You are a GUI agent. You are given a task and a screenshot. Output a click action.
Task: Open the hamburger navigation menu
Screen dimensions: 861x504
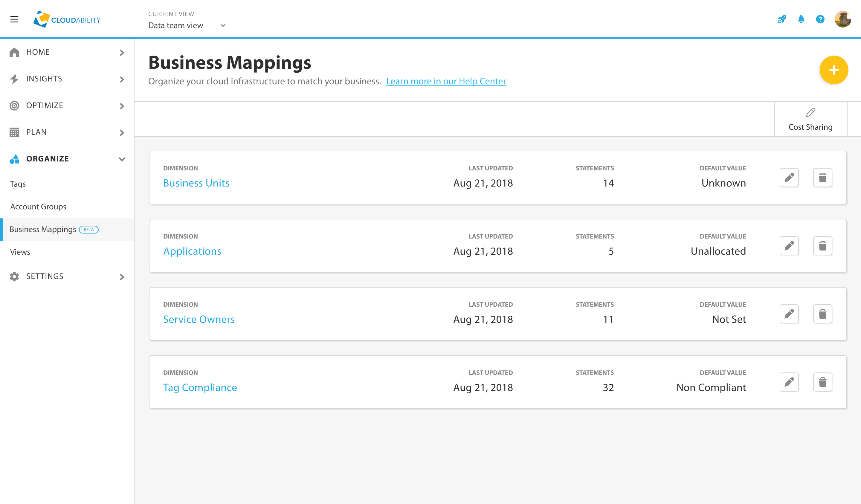14,19
